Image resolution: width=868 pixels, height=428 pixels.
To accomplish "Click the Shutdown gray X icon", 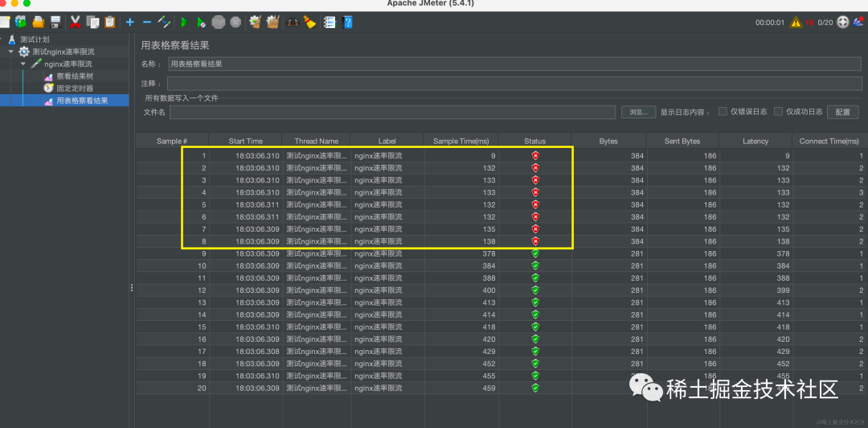I will 235,23.
